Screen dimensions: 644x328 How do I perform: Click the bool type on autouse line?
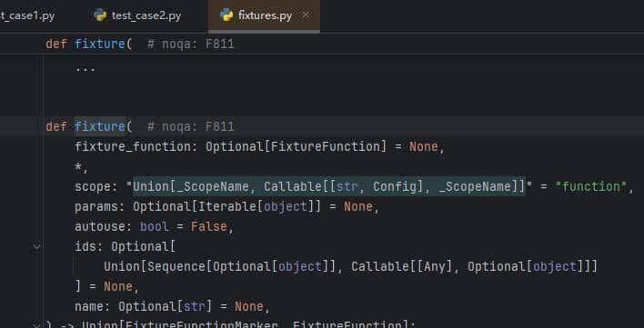154,227
